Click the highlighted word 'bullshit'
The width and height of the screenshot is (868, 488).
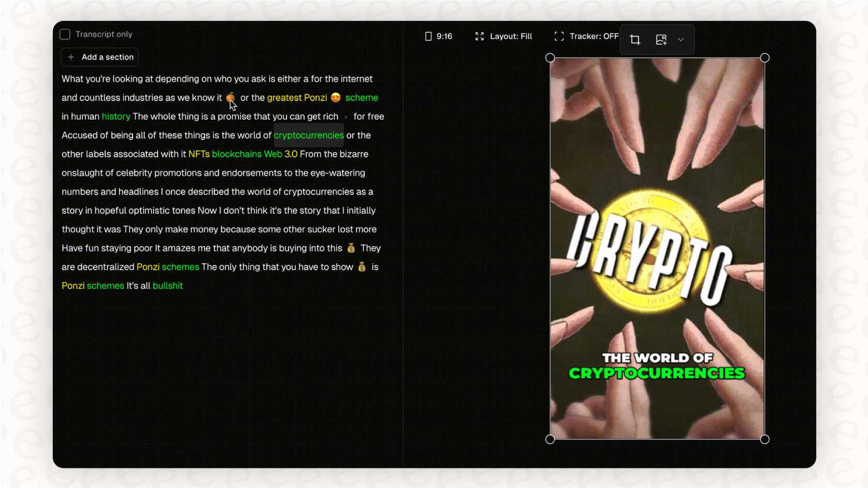(x=168, y=286)
